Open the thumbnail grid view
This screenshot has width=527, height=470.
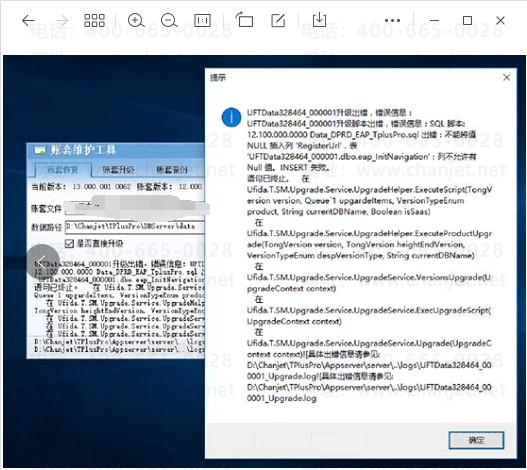94,21
